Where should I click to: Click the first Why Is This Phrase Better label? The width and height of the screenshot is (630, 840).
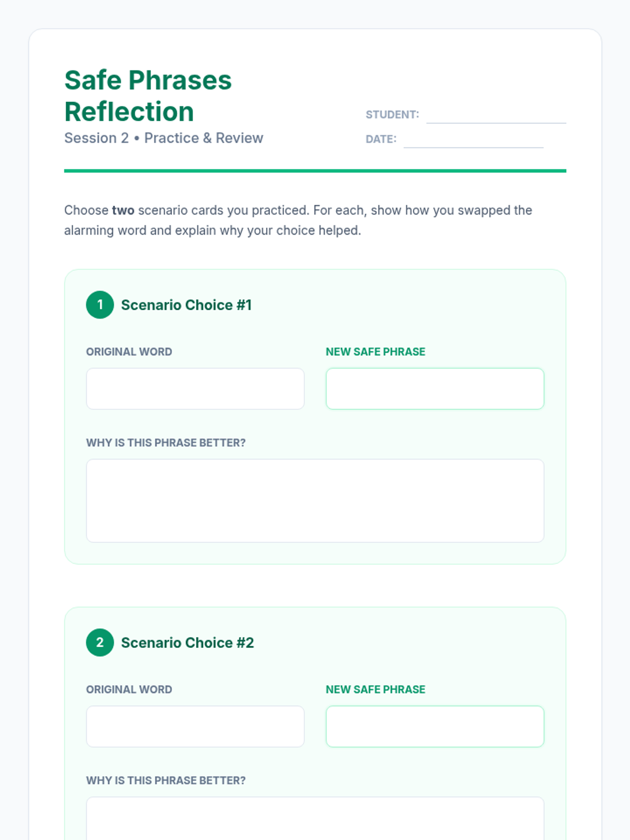tap(166, 443)
